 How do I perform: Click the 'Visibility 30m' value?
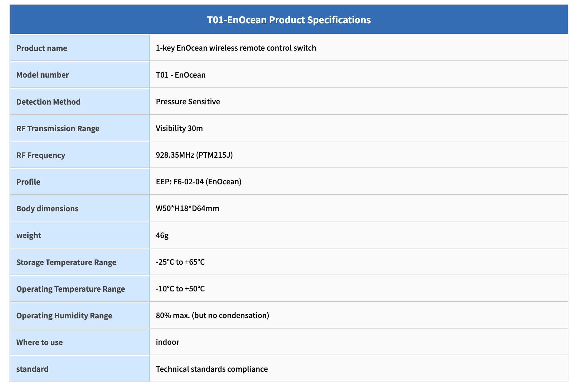[x=179, y=128]
